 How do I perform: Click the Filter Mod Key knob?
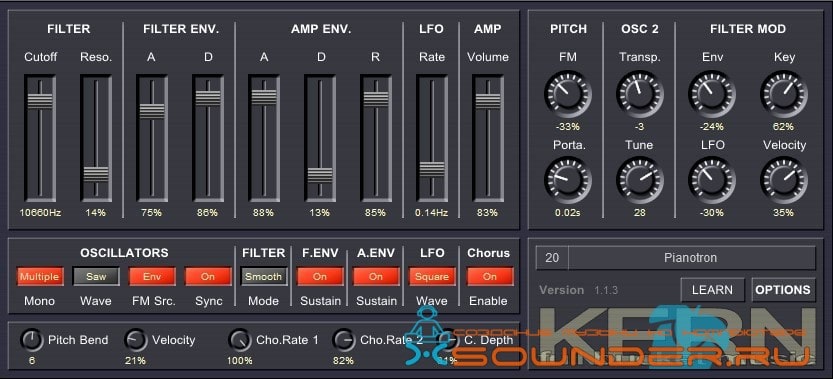tap(784, 94)
